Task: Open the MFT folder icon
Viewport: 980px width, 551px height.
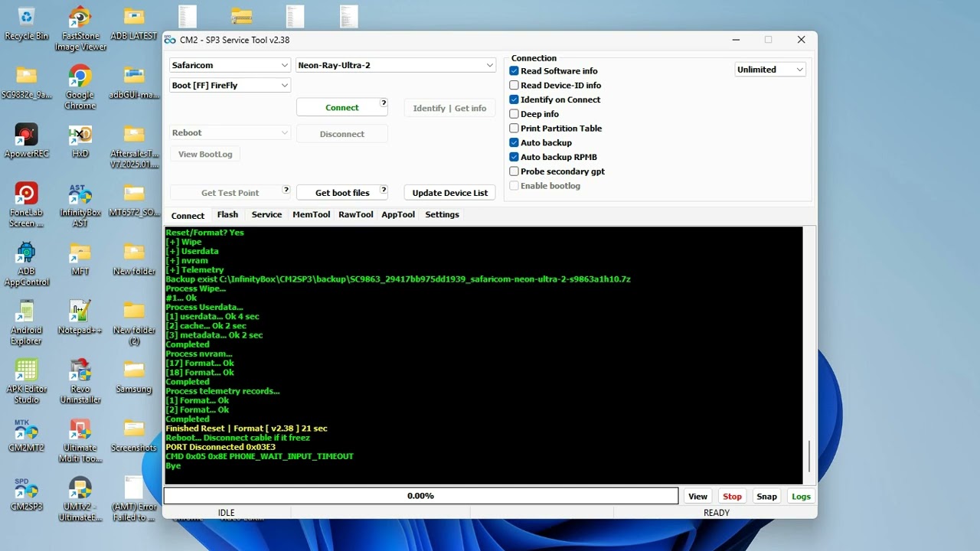Action: (x=80, y=259)
